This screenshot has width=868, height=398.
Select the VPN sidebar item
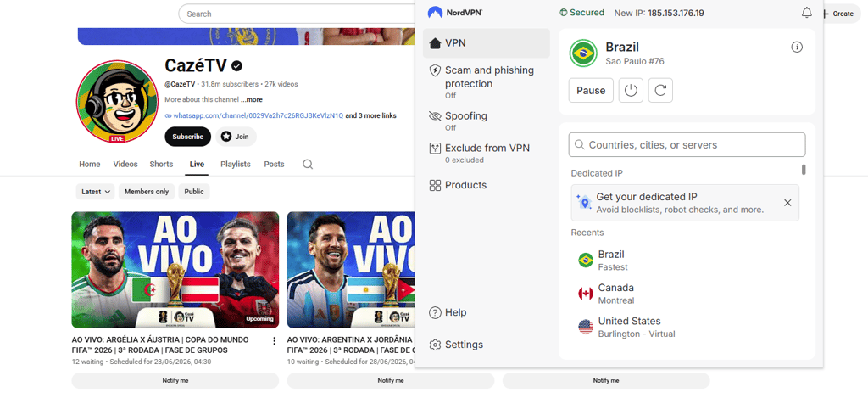[486, 43]
